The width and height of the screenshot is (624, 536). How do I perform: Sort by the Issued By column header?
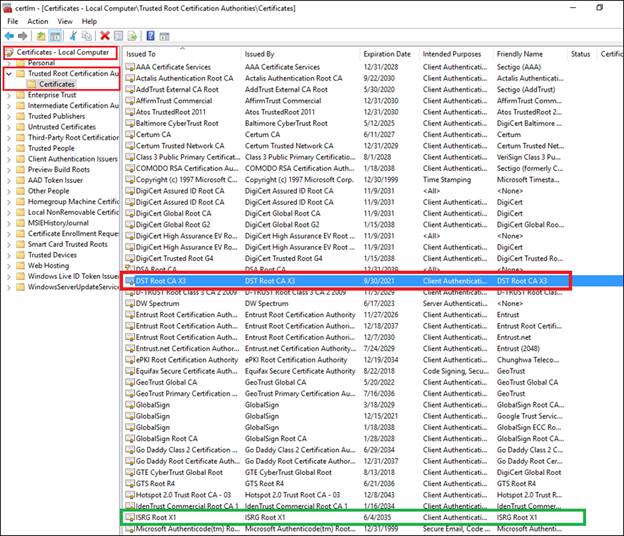point(300,54)
